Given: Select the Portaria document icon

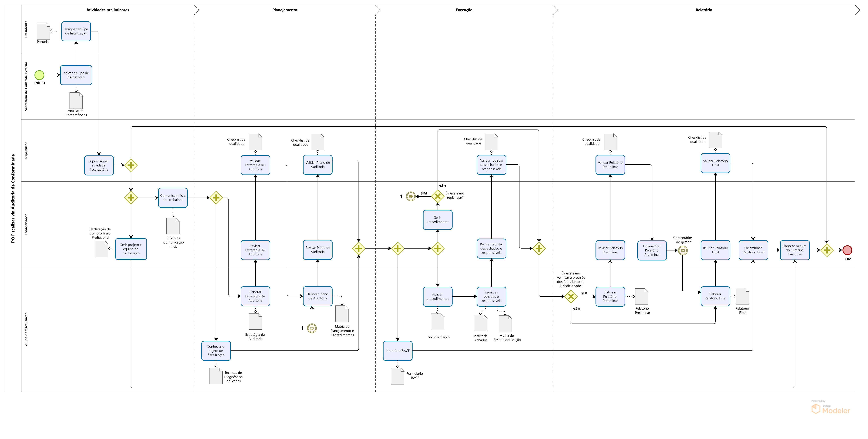Looking at the screenshot, I should click(44, 31).
